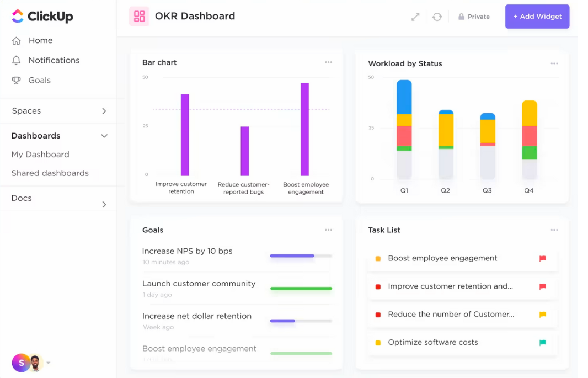Click status square for Improve customer retention task
This screenshot has height=378, width=588.
[378, 287]
